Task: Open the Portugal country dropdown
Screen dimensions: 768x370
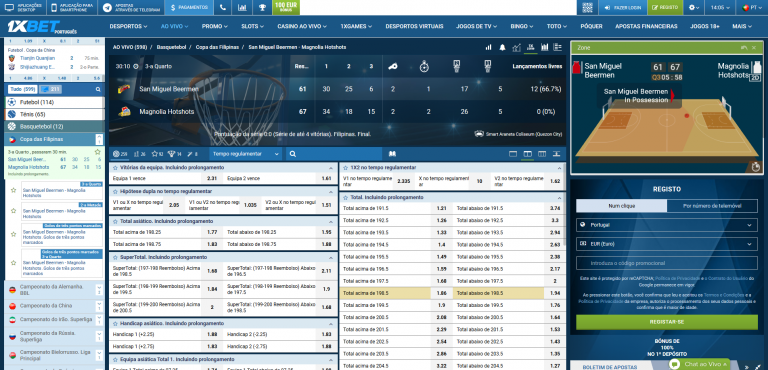Action: coord(667,225)
